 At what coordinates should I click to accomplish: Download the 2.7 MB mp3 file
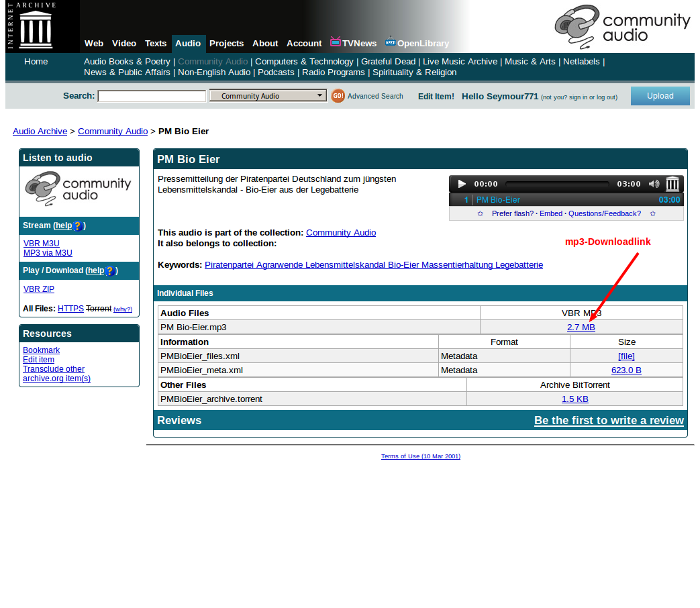(581, 327)
